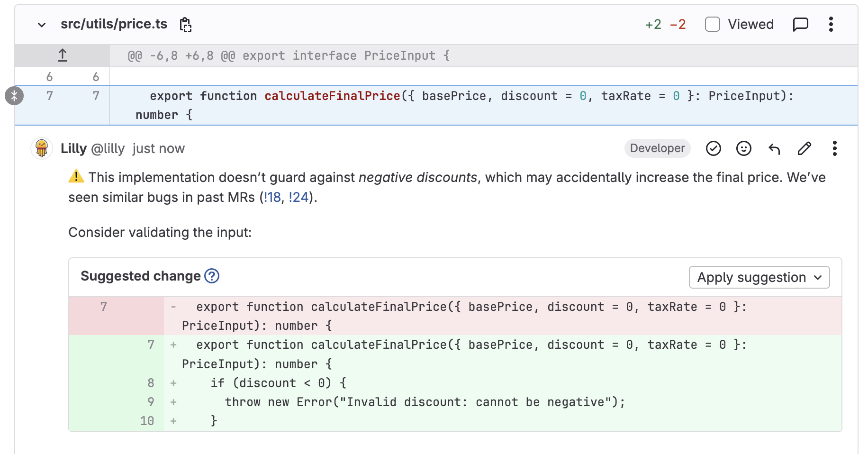The height and width of the screenshot is (454, 868).
Task: Add an emoji reaction to Lilly's comment
Action: tap(743, 148)
